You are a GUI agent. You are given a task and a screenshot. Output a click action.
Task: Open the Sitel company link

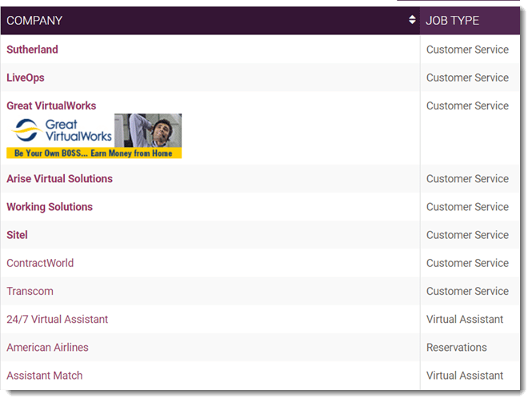[17, 235]
